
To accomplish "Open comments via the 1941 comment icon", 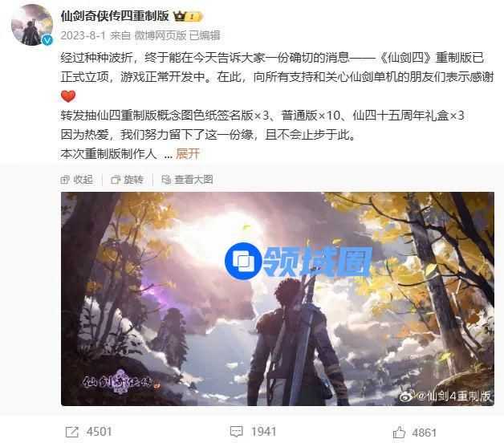I will [236, 432].
